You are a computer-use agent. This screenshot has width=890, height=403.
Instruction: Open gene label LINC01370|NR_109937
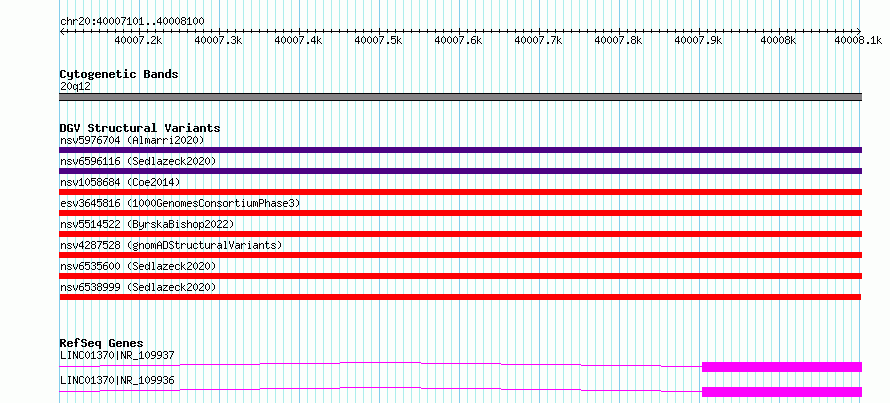(x=116, y=355)
